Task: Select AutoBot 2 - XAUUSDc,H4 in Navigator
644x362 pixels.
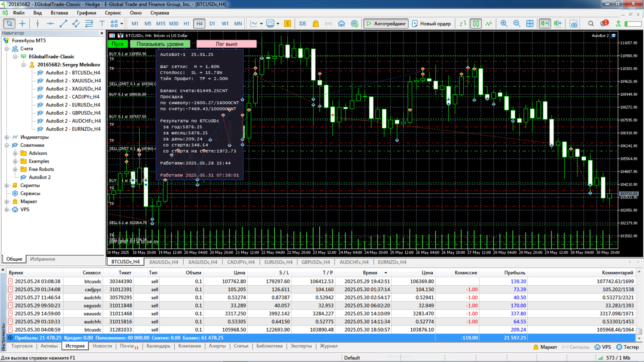Action: click(73, 81)
